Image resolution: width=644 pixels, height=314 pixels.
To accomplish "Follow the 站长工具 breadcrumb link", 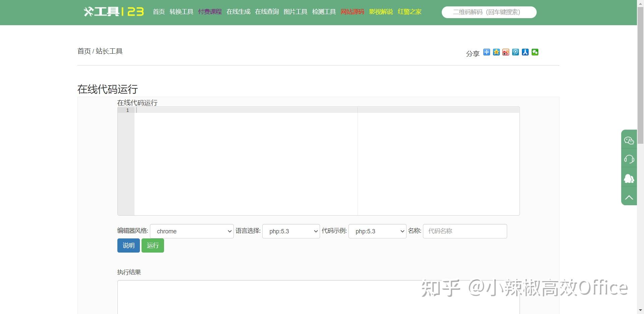I will click(x=109, y=51).
